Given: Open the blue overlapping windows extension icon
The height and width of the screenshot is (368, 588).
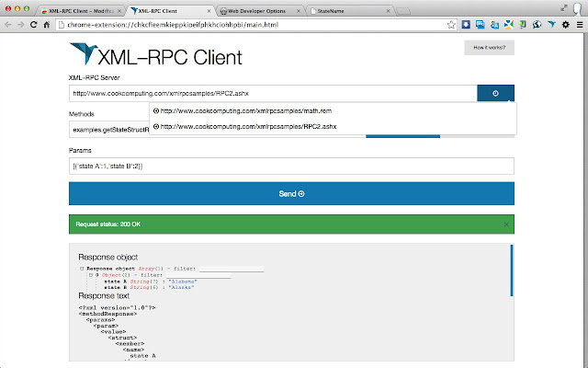Looking at the screenshot, I should click(480, 25).
